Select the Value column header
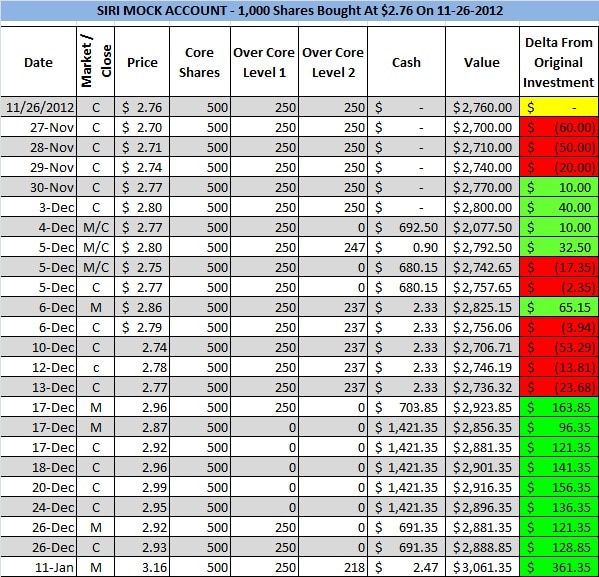 click(482, 62)
